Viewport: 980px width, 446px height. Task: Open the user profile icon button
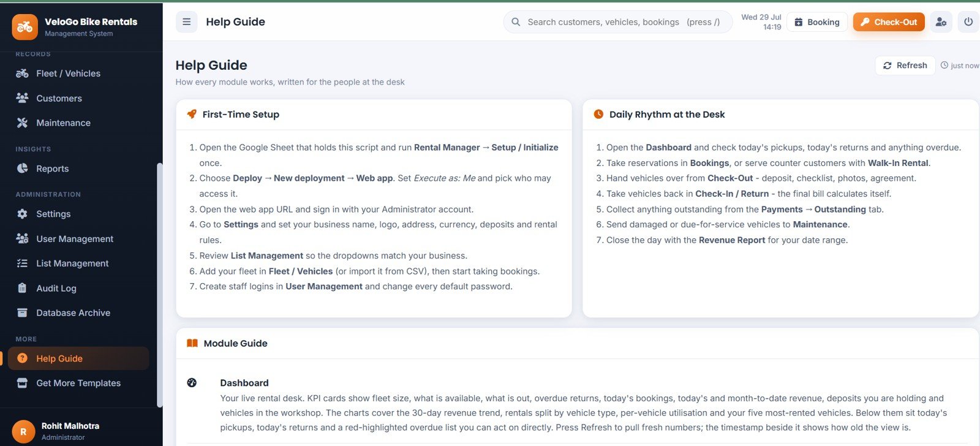pyautogui.click(x=941, y=22)
